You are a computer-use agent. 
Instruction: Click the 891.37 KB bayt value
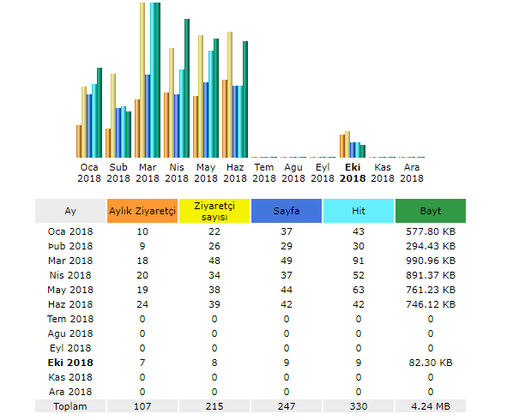[431, 275]
